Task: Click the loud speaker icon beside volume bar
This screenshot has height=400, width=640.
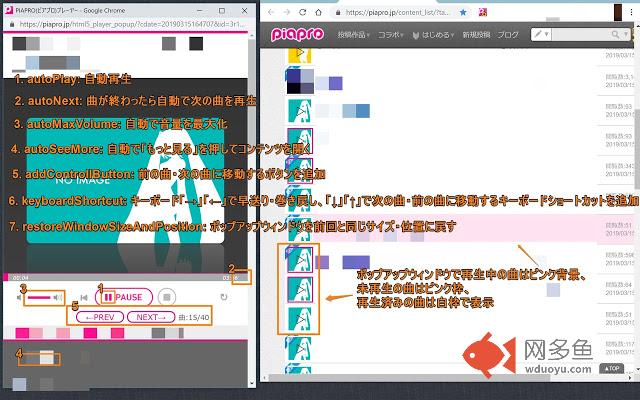Action: pyautogui.click(x=58, y=297)
